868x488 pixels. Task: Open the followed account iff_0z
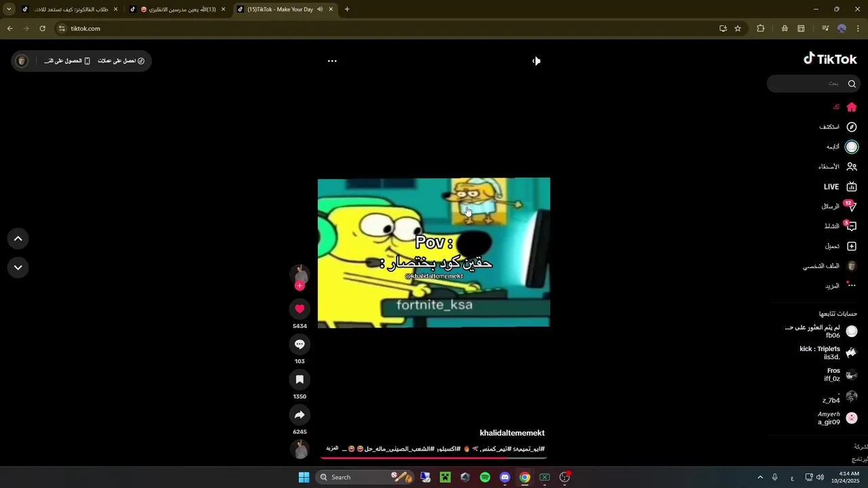tap(841, 375)
